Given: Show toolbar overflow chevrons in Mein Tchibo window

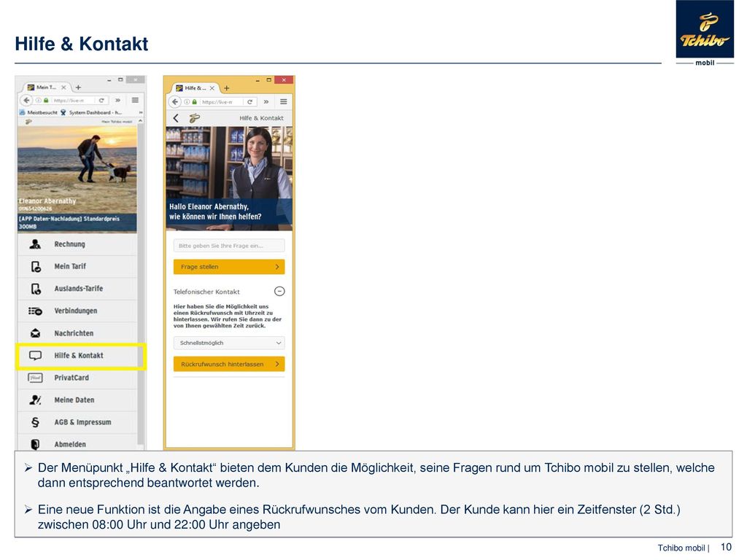Looking at the screenshot, I should click(117, 100).
